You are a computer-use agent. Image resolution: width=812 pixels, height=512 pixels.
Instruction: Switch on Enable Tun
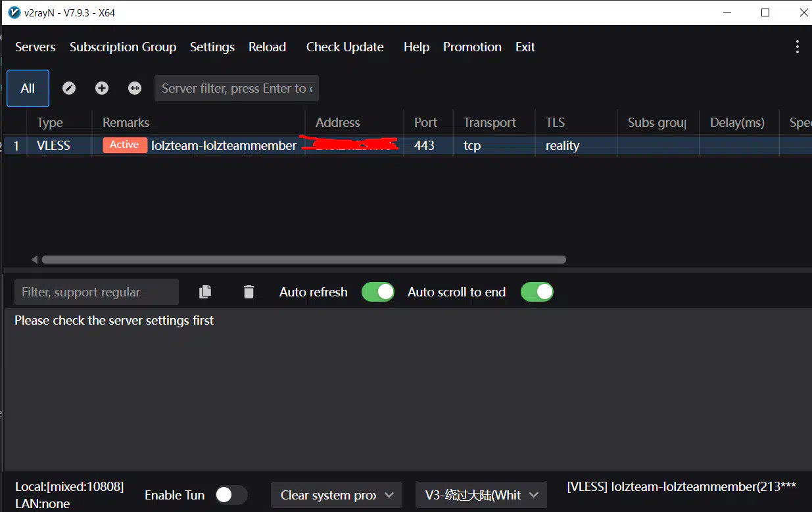(231, 495)
